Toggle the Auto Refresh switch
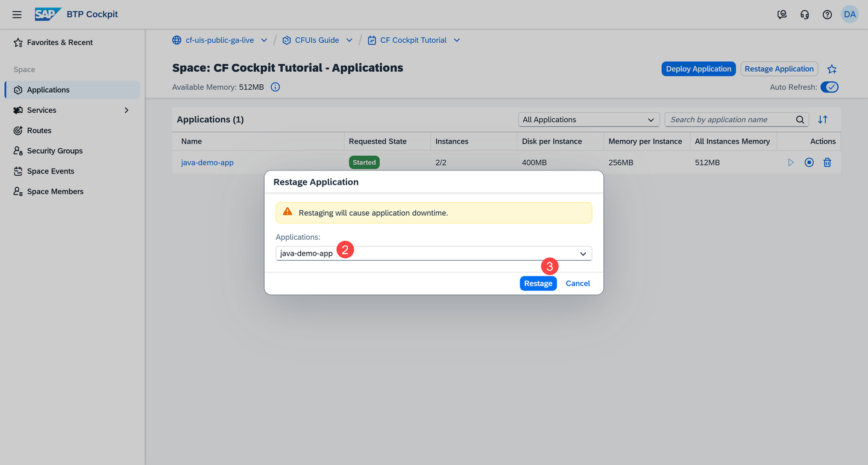The width and height of the screenshot is (868, 465). coord(829,87)
